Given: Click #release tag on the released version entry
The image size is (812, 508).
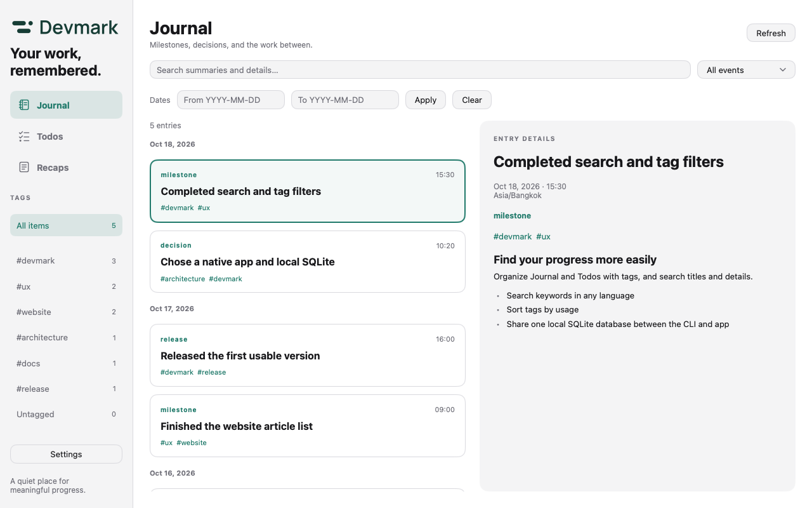Looking at the screenshot, I should [212, 372].
